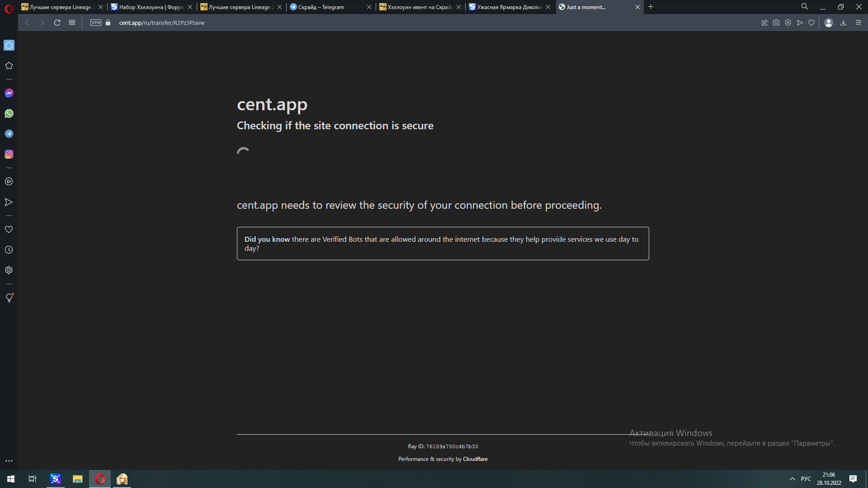
Task: Open a new tab with plus button
Action: (651, 7)
